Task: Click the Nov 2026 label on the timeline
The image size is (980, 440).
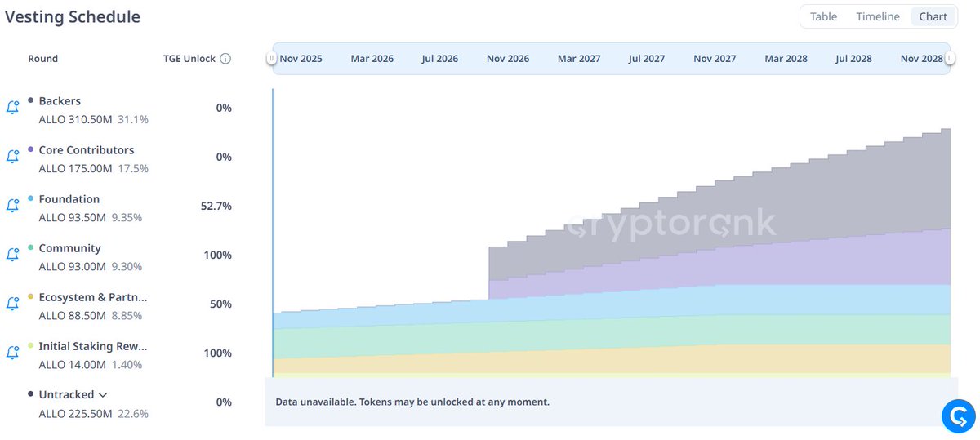Action: 508,59
